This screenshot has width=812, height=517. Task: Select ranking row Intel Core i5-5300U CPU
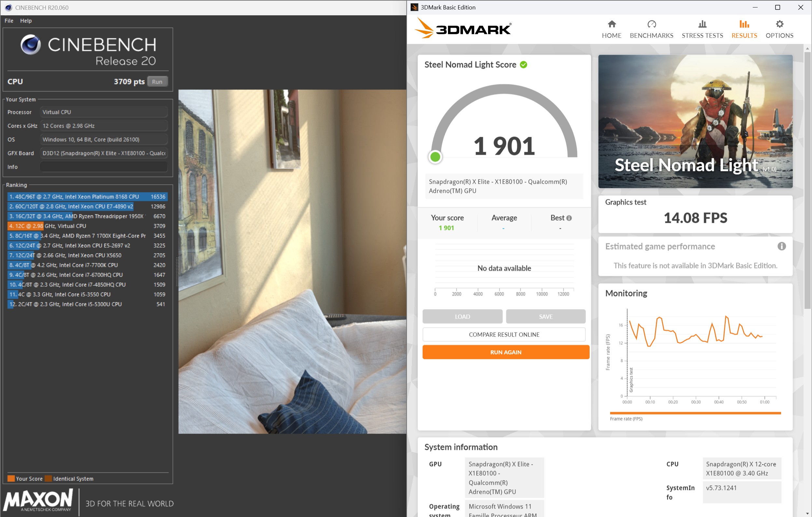tap(87, 304)
